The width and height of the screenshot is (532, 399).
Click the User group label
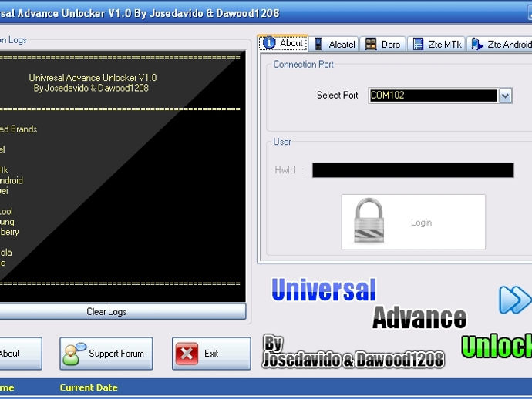tap(282, 142)
